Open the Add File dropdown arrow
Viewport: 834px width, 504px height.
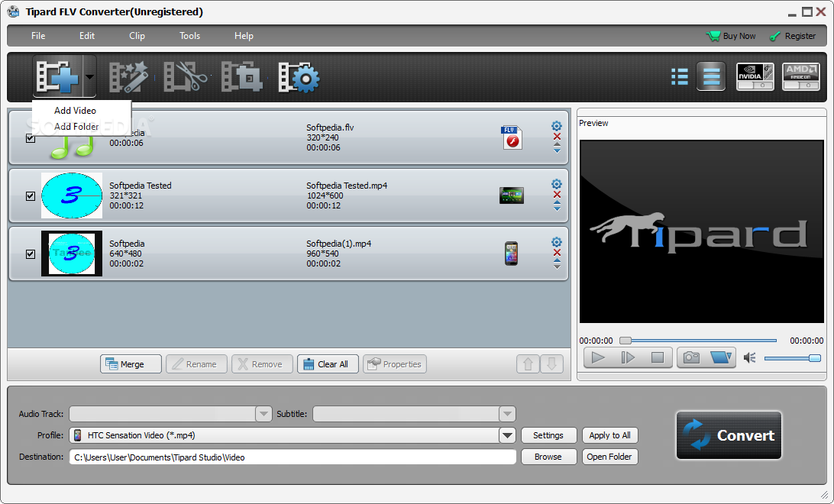[x=89, y=77]
